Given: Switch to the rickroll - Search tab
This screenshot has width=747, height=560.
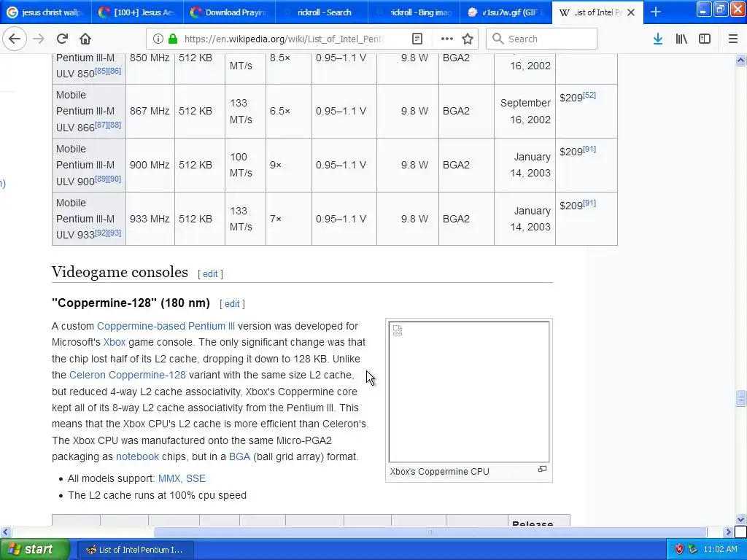Looking at the screenshot, I should (322, 12).
